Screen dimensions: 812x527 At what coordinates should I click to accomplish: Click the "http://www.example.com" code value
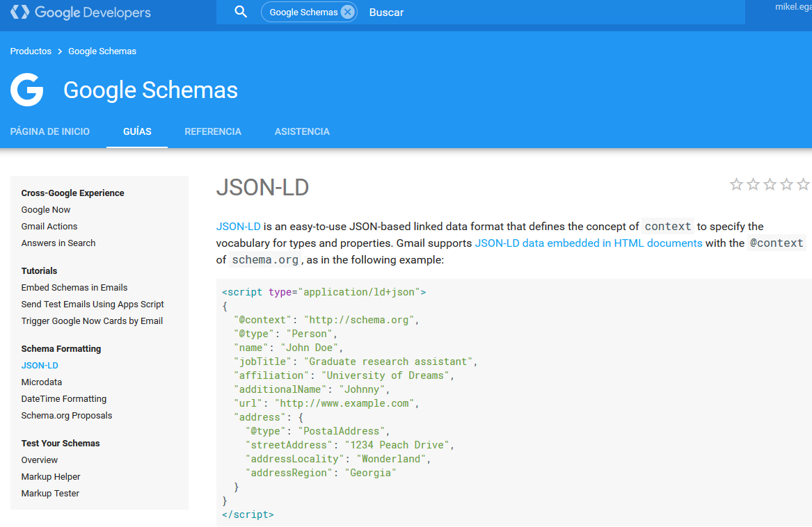pos(344,403)
